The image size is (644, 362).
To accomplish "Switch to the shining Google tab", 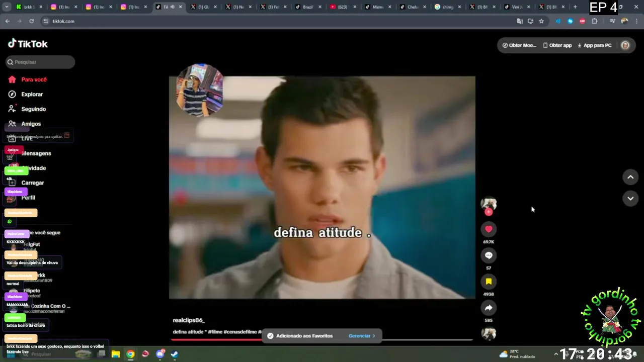I will click(x=447, y=7).
